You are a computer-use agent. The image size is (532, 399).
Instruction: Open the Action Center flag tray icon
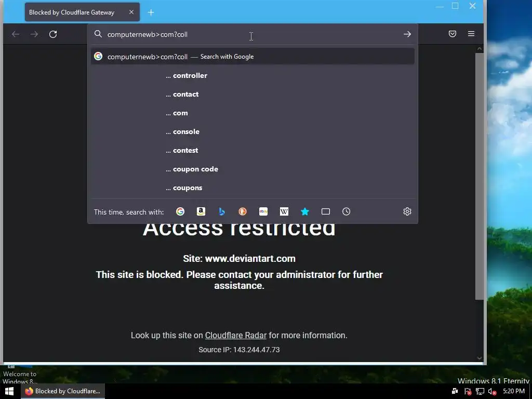pos(468,392)
